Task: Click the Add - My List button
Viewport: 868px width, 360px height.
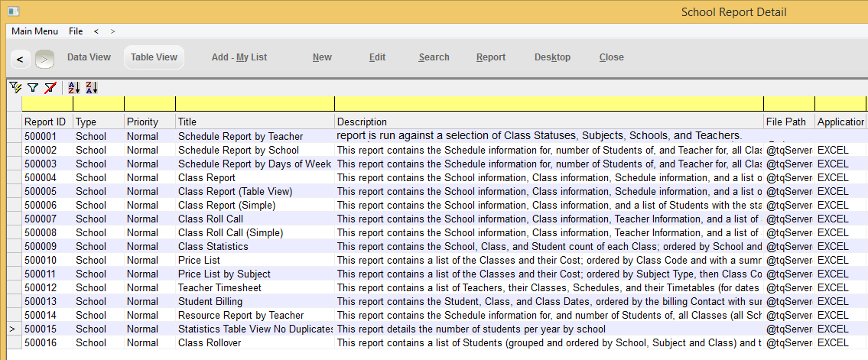Action: (x=239, y=57)
